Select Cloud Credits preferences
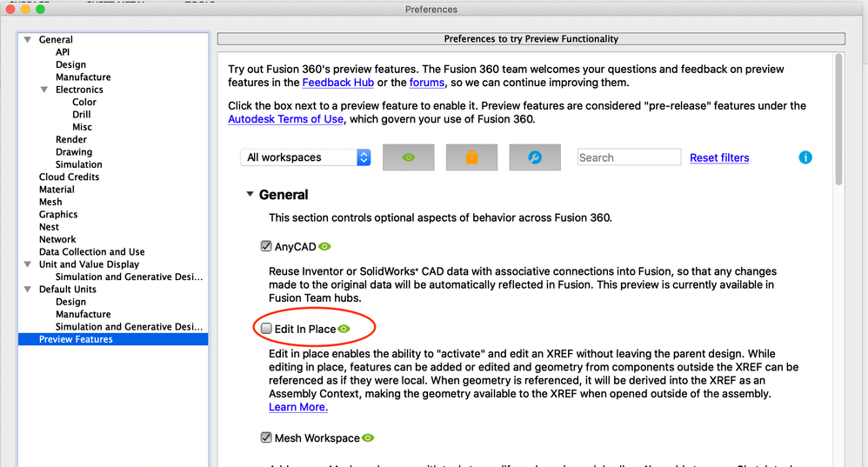 click(x=70, y=177)
